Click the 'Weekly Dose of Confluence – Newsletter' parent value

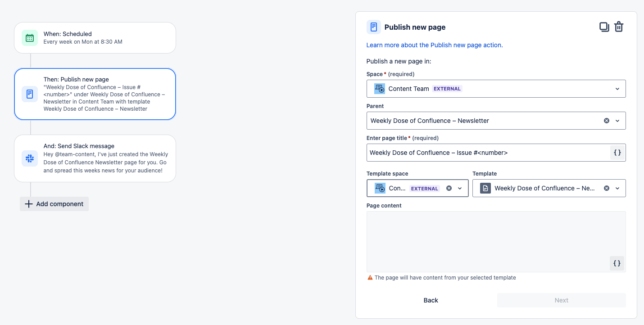[430, 121]
